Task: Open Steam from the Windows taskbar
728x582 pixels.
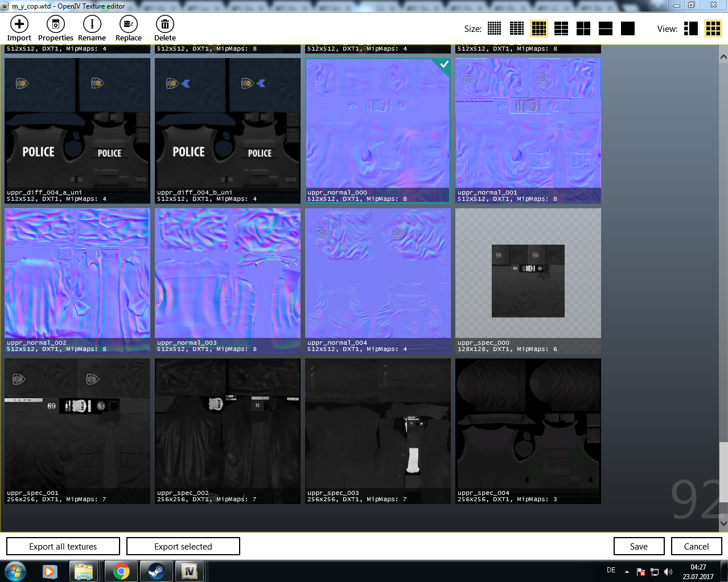Action: (155, 571)
